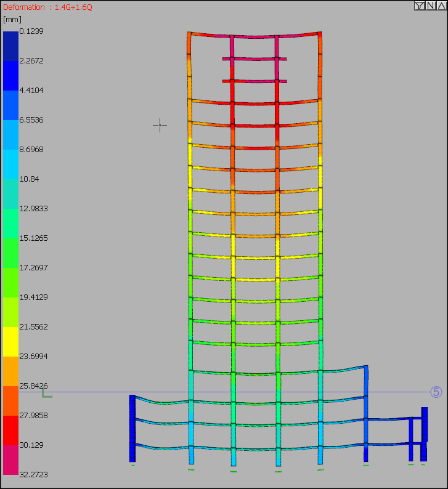
Task: Click the 17.2697 legend value
Action: [34, 267]
